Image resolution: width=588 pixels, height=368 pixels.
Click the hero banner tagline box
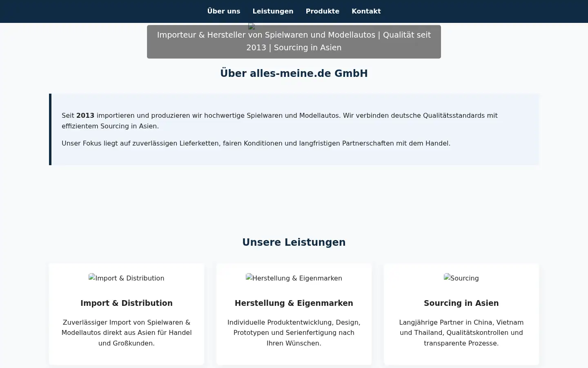click(x=294, y=42)
